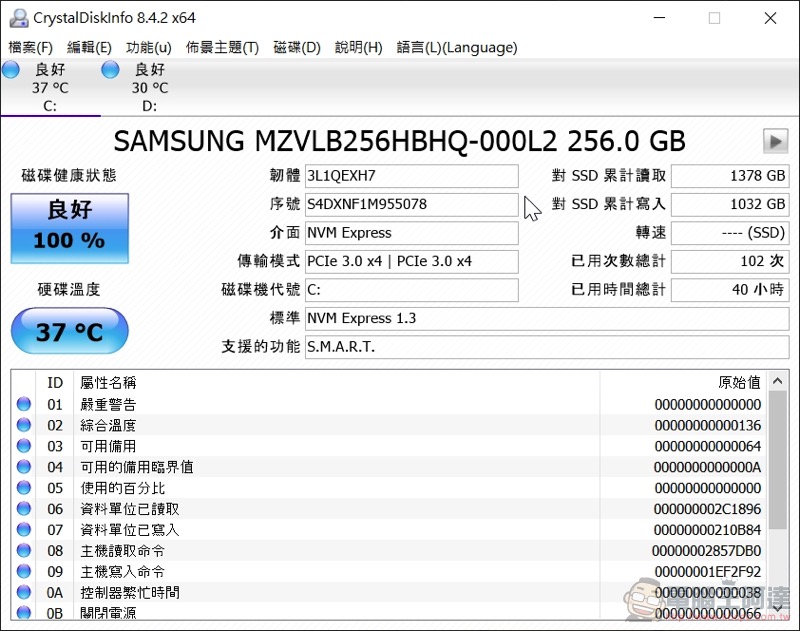Click the scroll up arrow of attribute list

778,381
